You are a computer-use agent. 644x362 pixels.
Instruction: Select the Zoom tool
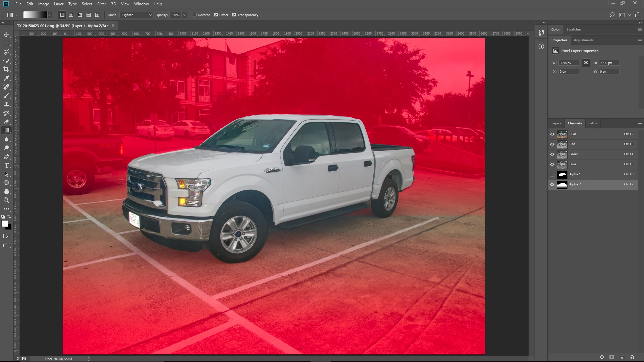click(x=6, y=200)
